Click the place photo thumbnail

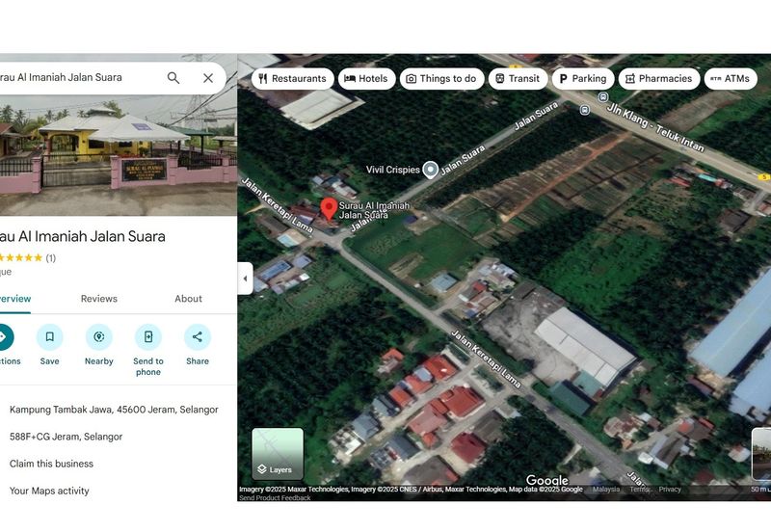116,154
